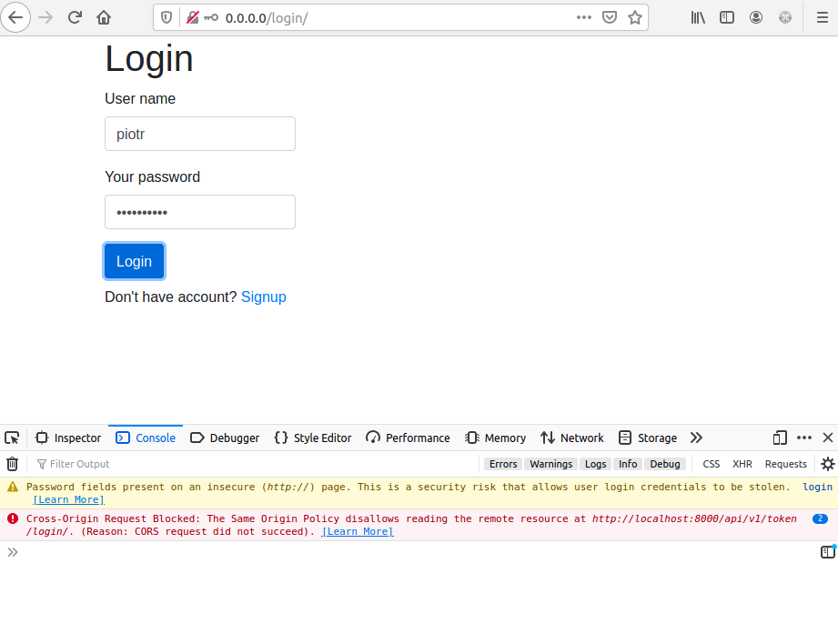Image resolution: width=838 pixels, height=644 pixels.
Task: Toggle the Errors filter in console
Action: point(503,464)
